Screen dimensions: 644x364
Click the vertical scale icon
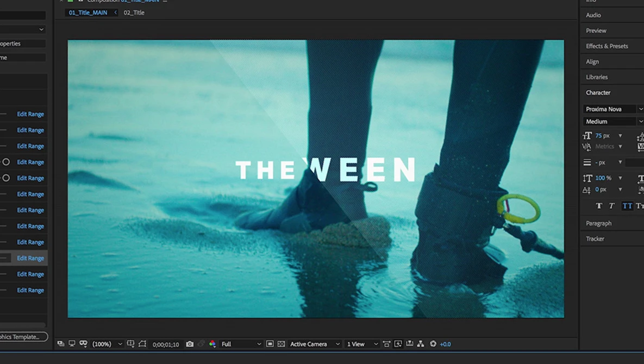click(x=587, y=178)
